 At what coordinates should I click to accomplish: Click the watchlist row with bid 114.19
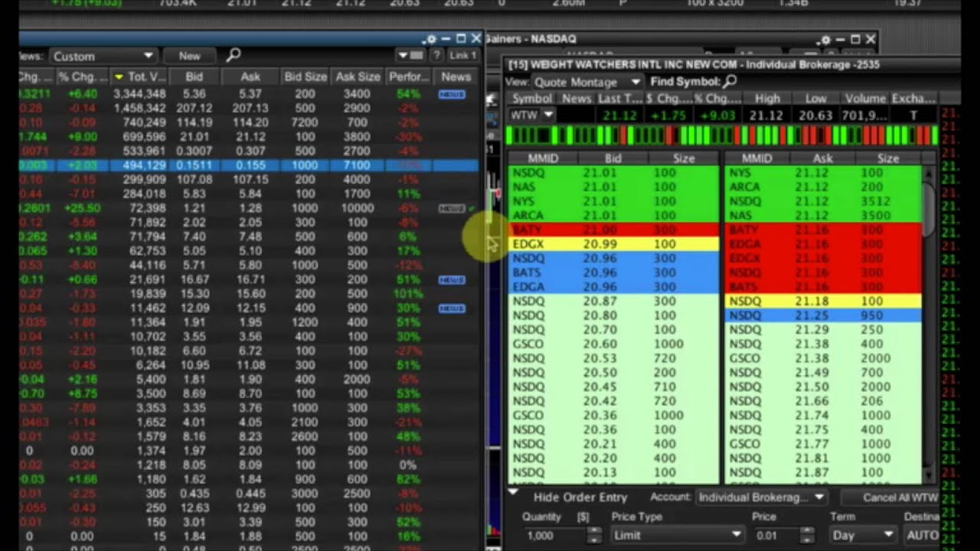pyautogui.click(x=249, y=122)
